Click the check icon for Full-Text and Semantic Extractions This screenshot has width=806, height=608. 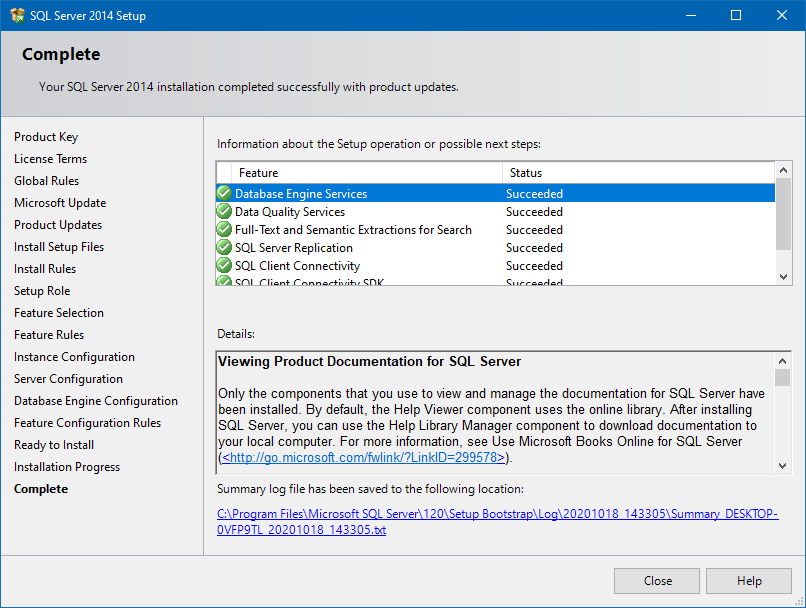tap(223, 229)
